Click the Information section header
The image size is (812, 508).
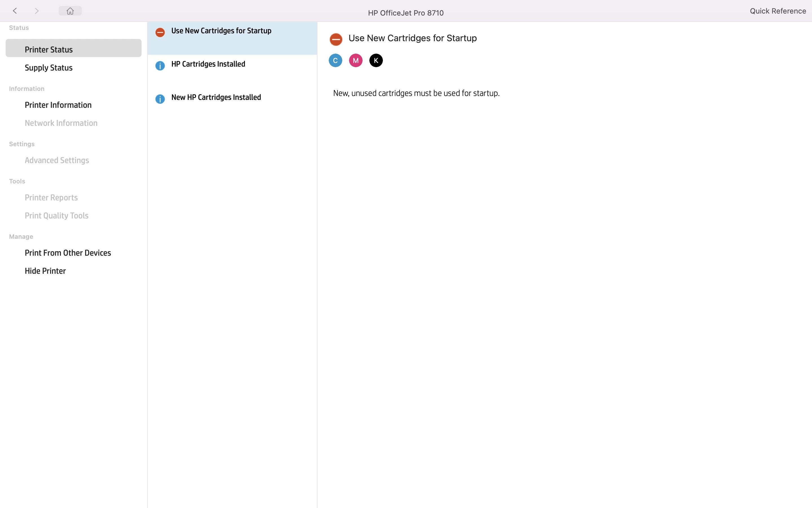click(27, 89)
